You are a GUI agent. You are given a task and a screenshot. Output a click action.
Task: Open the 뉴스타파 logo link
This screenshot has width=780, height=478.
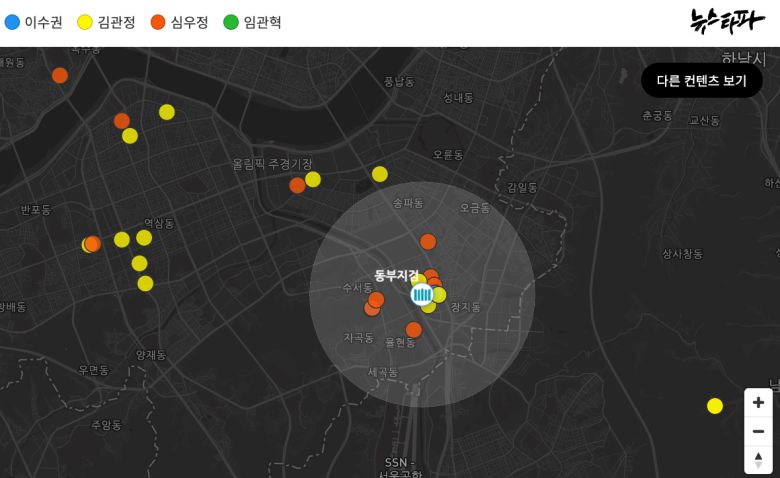[x=727, y=21]
